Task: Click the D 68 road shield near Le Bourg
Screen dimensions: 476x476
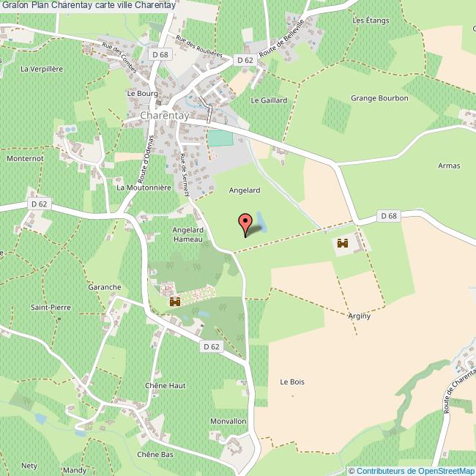Action: tap(160, 55)
